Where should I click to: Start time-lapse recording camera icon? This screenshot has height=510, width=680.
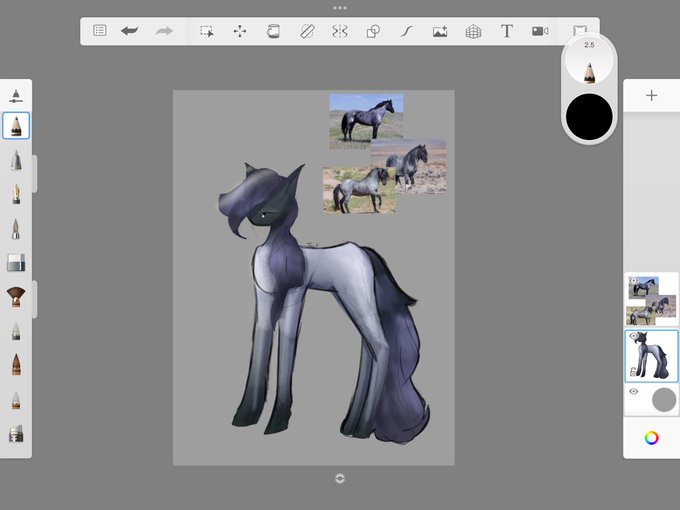click(x=540, y=31)
